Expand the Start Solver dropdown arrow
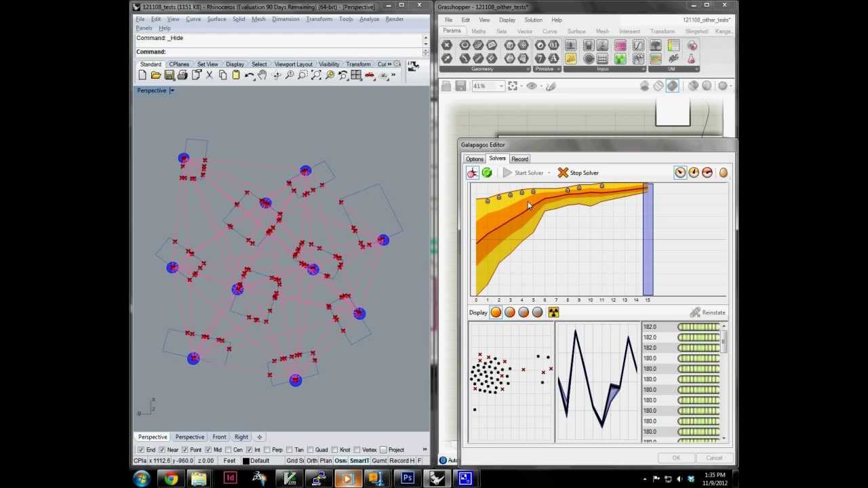 (x=549, y=173)
